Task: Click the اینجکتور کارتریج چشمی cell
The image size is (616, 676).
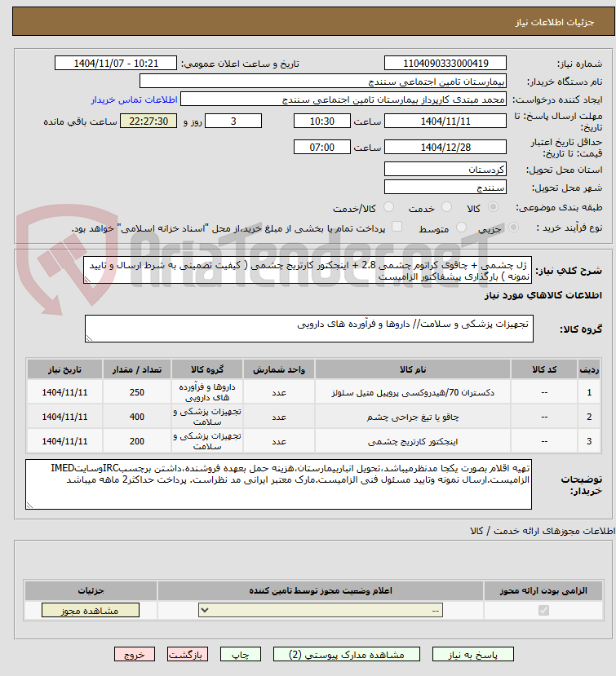Action: click(x=412, y=441)
